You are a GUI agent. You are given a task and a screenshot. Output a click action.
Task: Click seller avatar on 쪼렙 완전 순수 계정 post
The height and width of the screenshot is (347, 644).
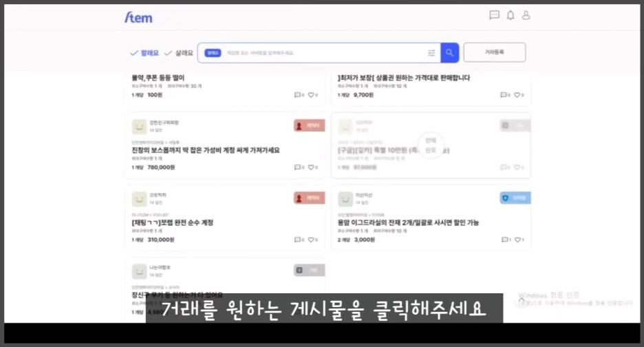(139, 199)
